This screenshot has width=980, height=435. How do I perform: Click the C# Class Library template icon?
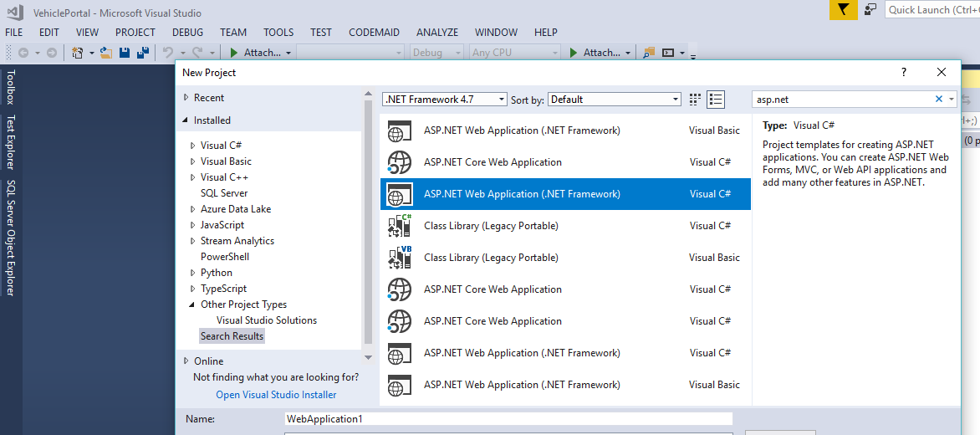400,226
